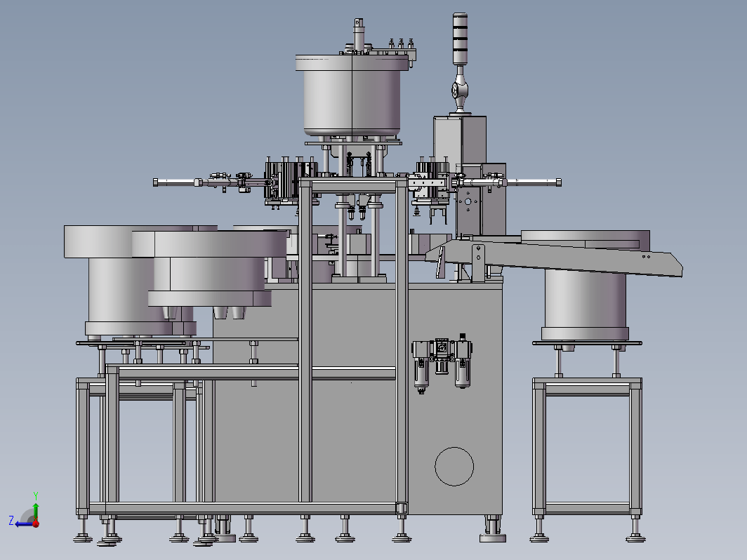Click the green Y axis of the triad
The image size is (747, 560).
(36, 511)
